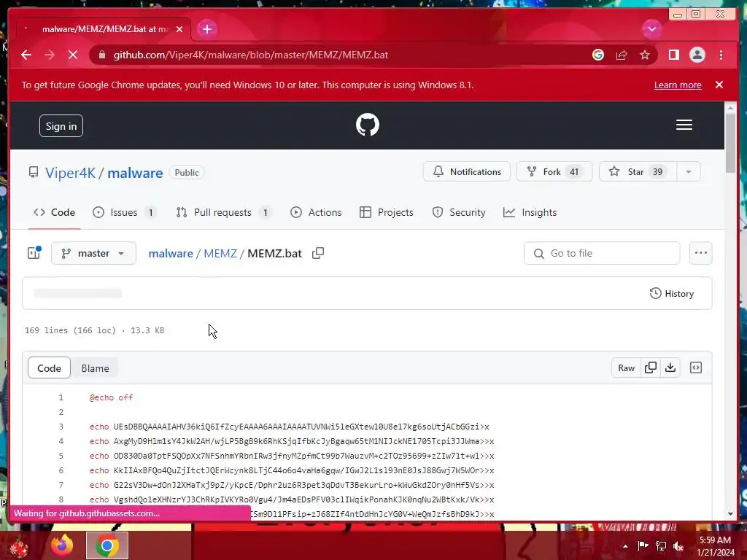Open the Raw file view
Image resolution: width=747 pixels, height=560 pixels.
pos(626,367)
